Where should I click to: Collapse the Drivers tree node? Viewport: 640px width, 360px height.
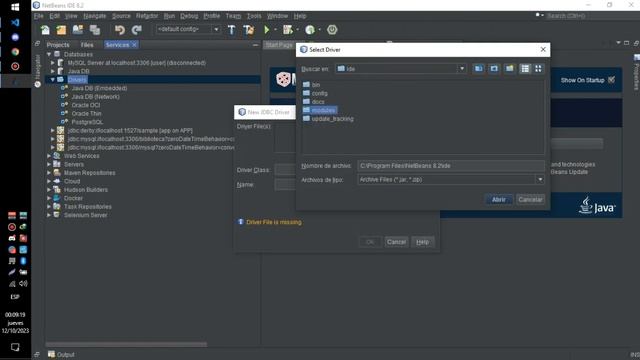(x=53, y=80)
